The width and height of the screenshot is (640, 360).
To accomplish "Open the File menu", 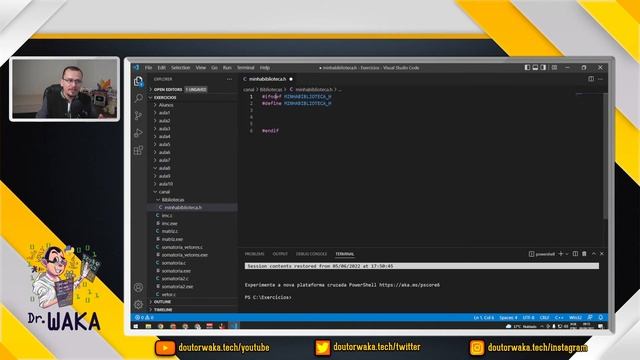I will (x=148, y=68).
